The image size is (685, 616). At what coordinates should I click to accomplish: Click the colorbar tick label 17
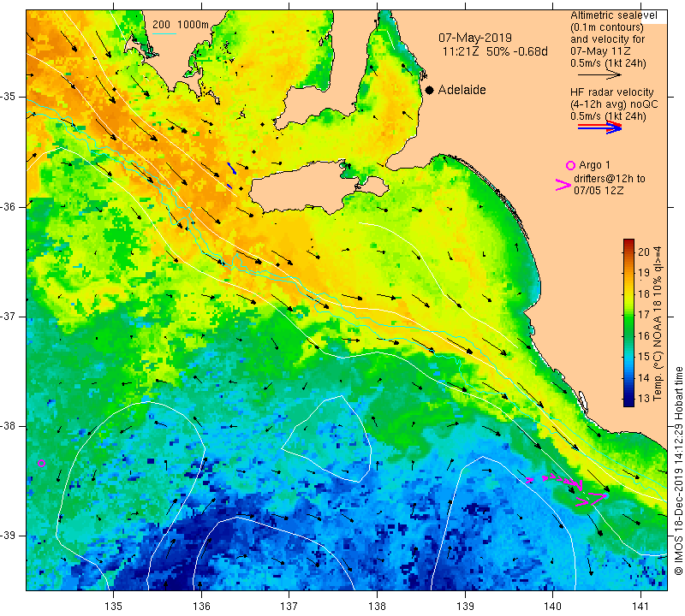644,315
